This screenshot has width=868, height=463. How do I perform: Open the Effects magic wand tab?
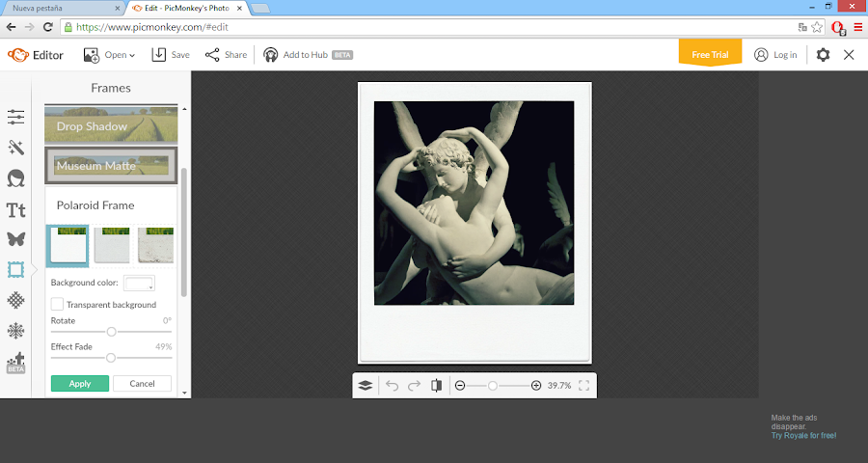[15, 148]
